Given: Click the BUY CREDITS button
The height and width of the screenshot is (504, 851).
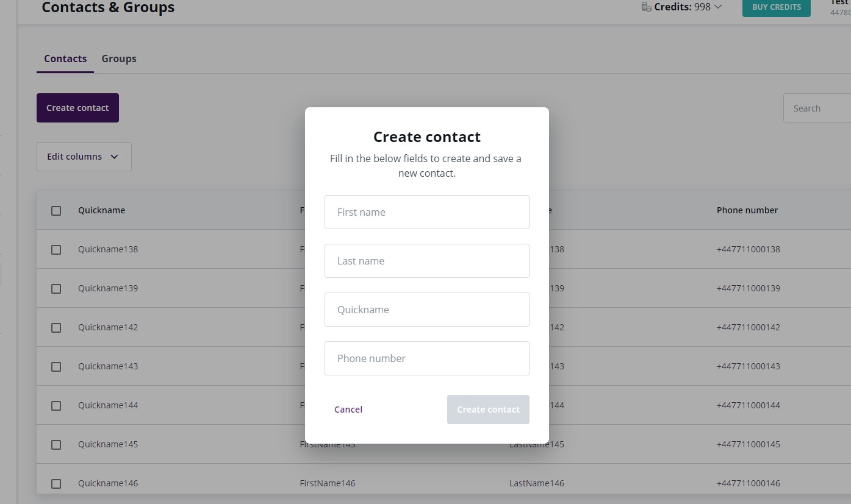Looking at the screenshot, I should pyautogui.click(x=776, y=7).
